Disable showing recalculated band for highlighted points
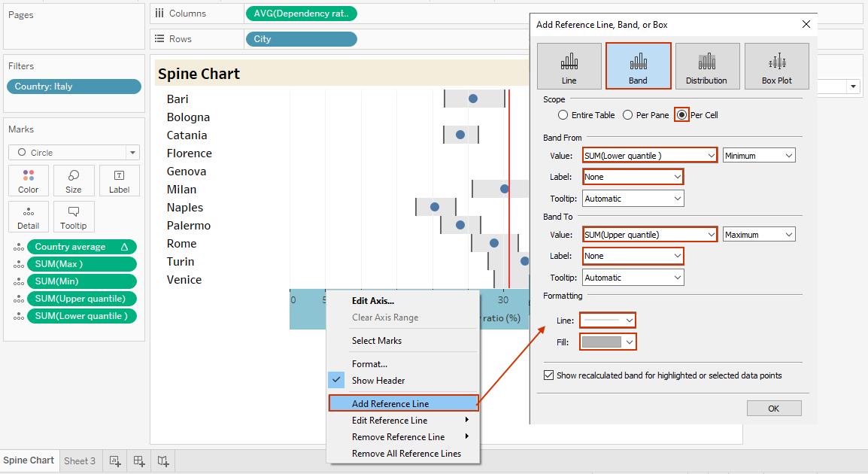 click(x=548, y=375)
